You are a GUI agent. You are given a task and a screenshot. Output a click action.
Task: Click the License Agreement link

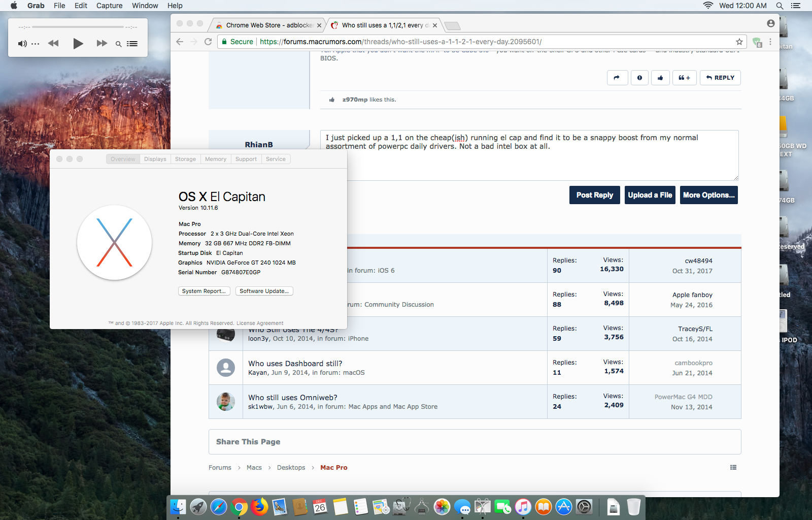click(260, 323)
